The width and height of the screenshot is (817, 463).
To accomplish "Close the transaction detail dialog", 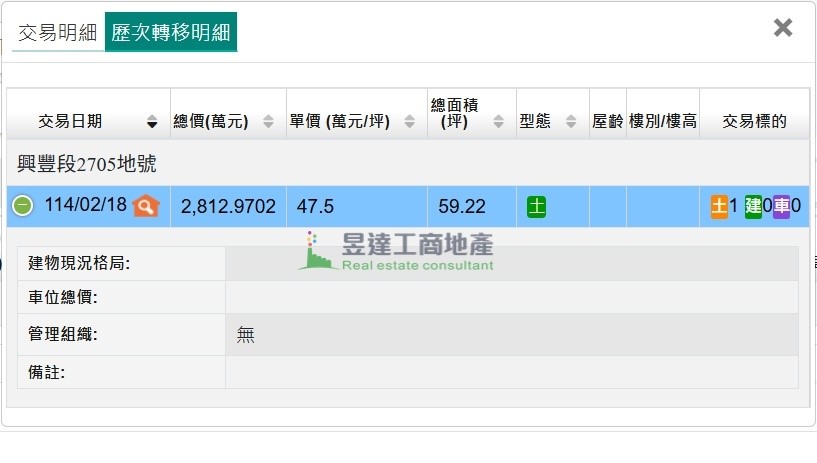I will tap(783, 28).
